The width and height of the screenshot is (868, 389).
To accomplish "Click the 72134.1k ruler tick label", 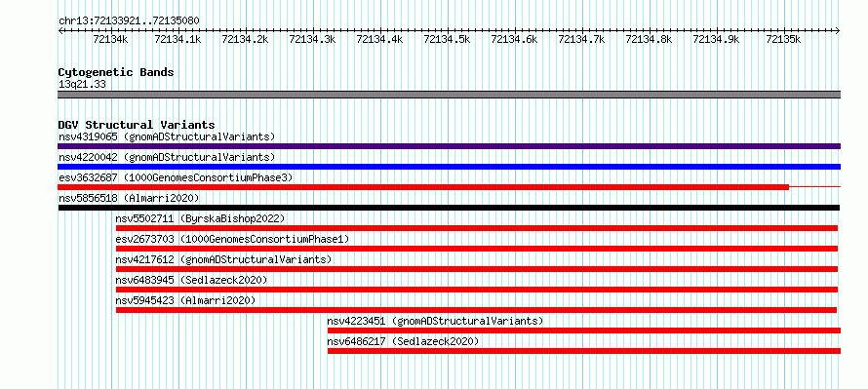I will (x=178, y=39).
